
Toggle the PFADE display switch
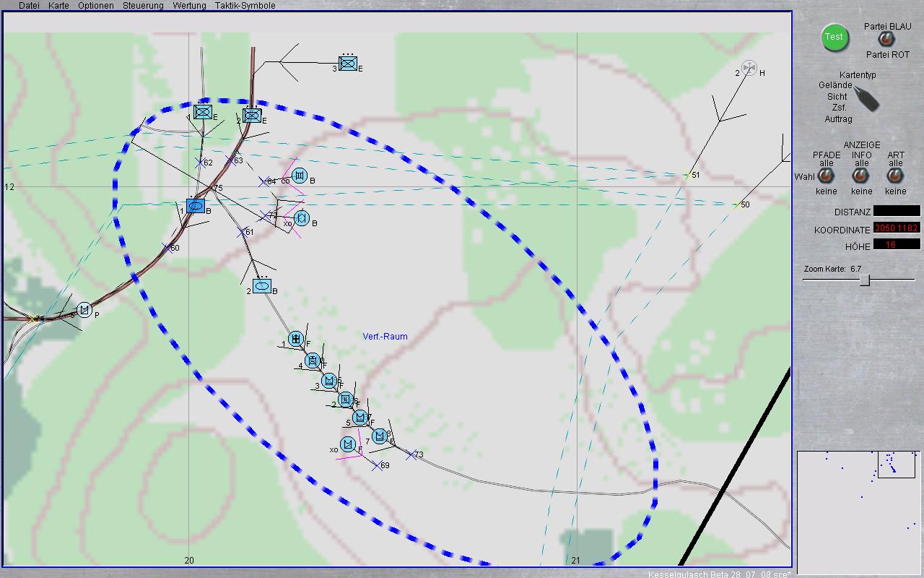(826, 176)
